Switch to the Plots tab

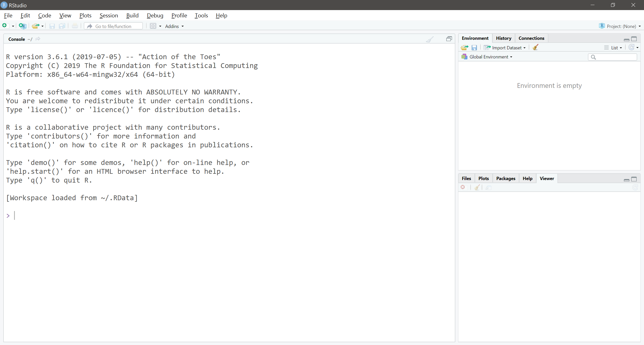click(x=484, y=179)
